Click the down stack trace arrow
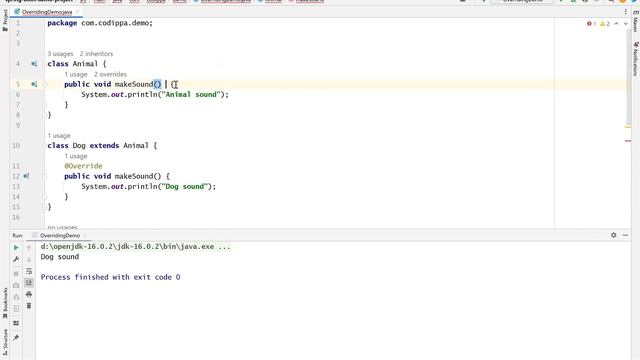 29,259
